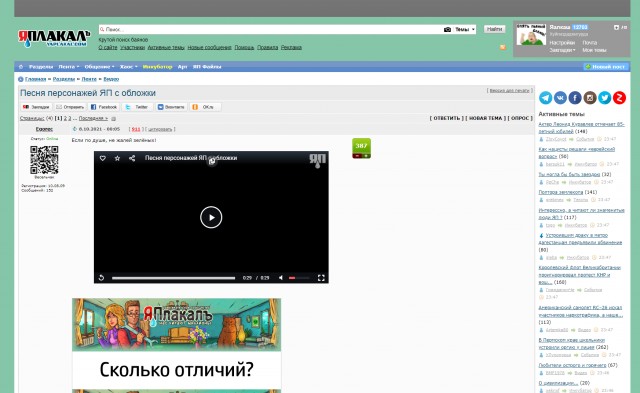Image resolution: width=640 pixels, height=393 pixels.
Task: Expand the Хаос dropdown menu
Action: pos(129,67)
